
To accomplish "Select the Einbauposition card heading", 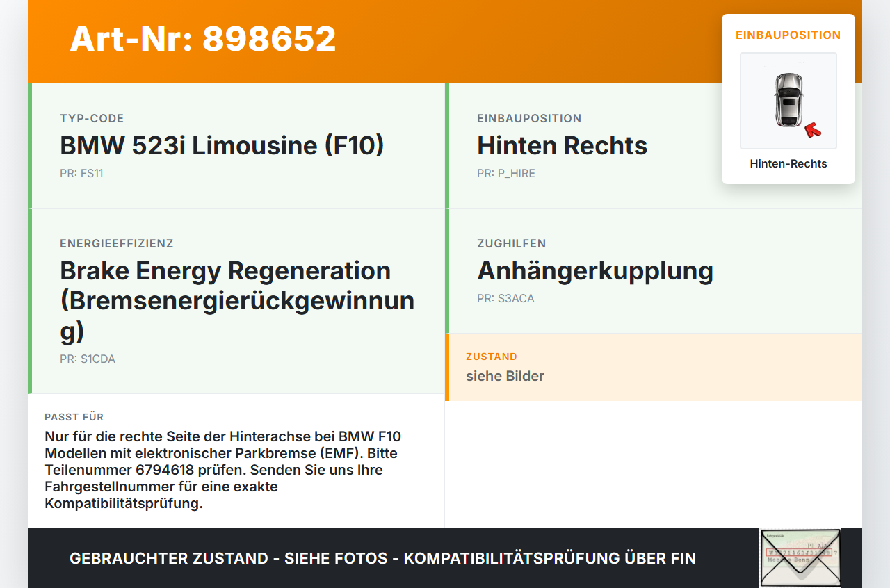I will (x=788, y=35).
